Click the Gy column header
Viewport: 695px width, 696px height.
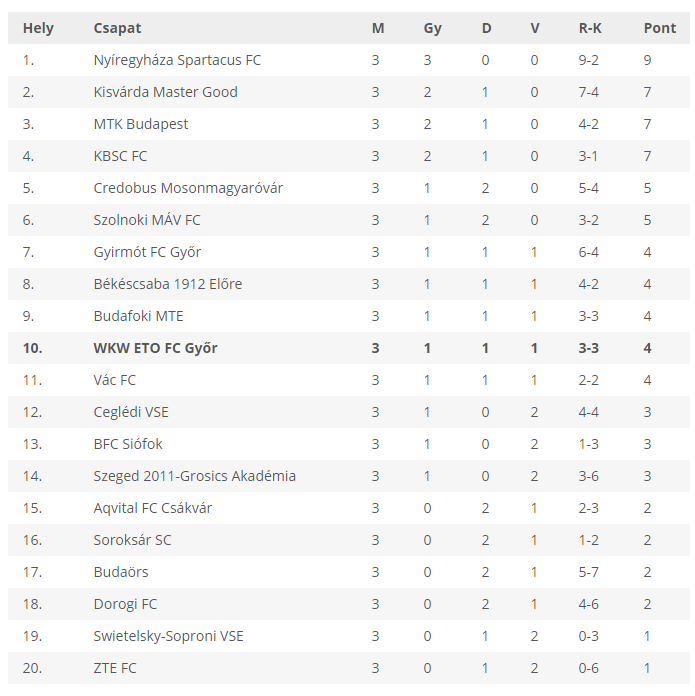click(432, 28)
